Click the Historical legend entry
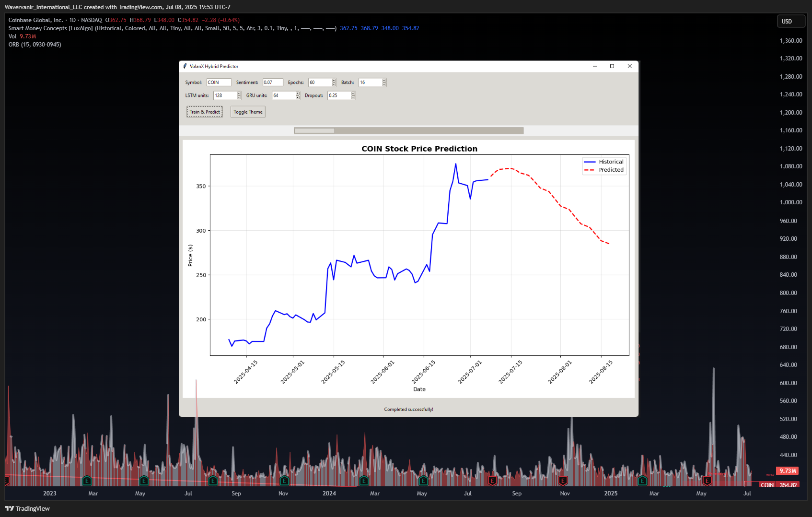Viewport: 812px width, 517px height. [604, 162]
